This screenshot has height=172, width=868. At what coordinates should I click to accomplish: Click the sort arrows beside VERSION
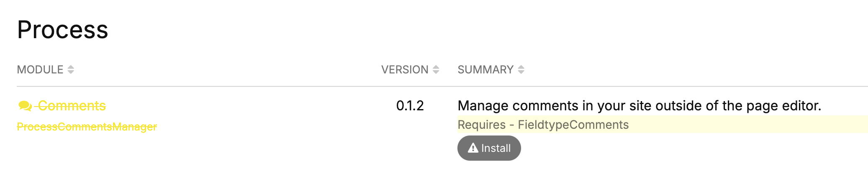click(436, 70)
